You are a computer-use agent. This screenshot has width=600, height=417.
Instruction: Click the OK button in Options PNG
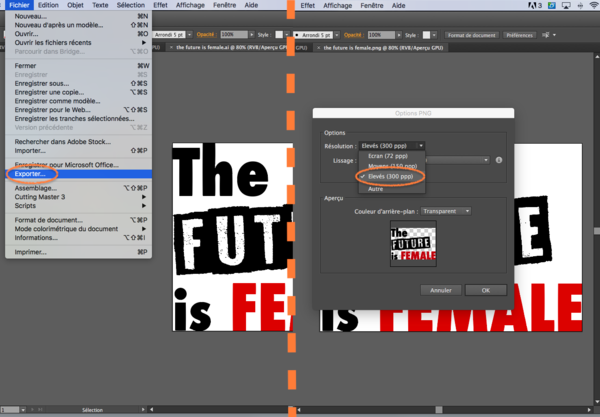pyautogui.click(x=485, y=290)
